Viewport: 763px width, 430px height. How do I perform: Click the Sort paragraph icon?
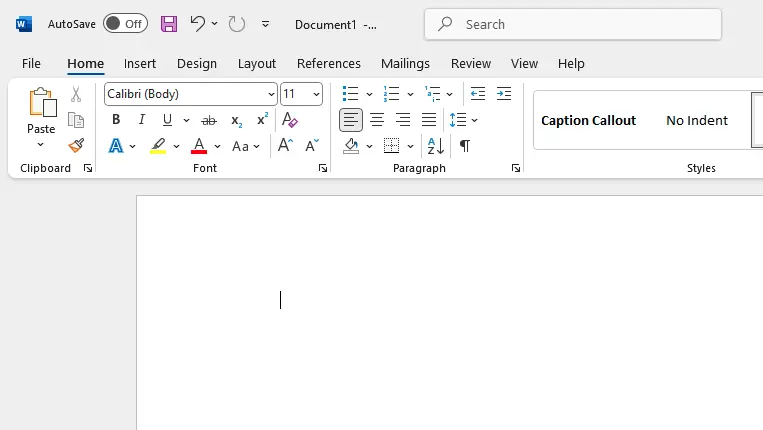click(x=436, y=146)
